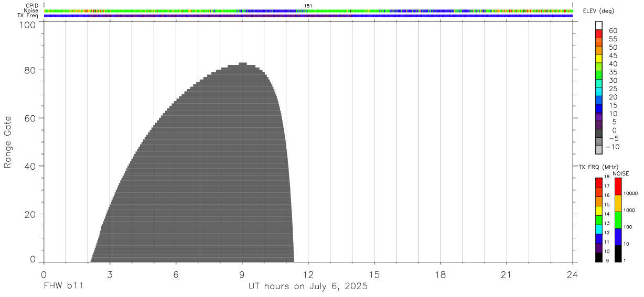Select the dark blue ELEV swatch between 15 and 10

pyautogui.click(x=599, y=108)
